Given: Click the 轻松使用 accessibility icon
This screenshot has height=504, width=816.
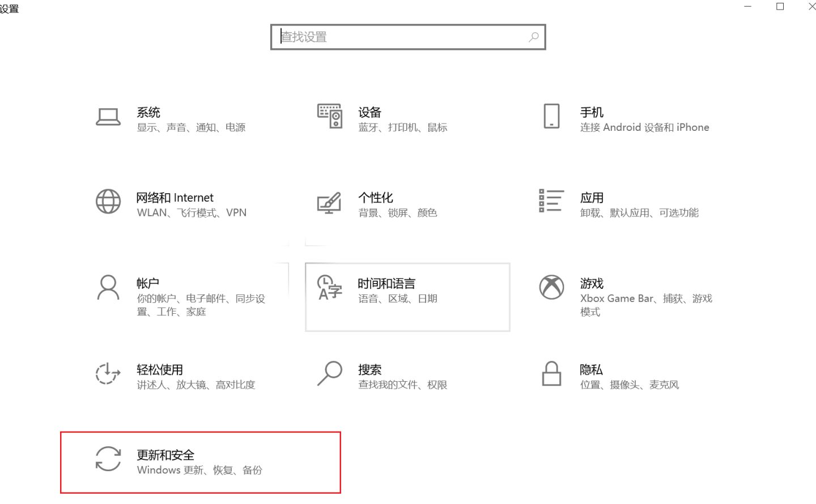Looking at the screenshot, I should pyautogui.click(x=108, y=374).
